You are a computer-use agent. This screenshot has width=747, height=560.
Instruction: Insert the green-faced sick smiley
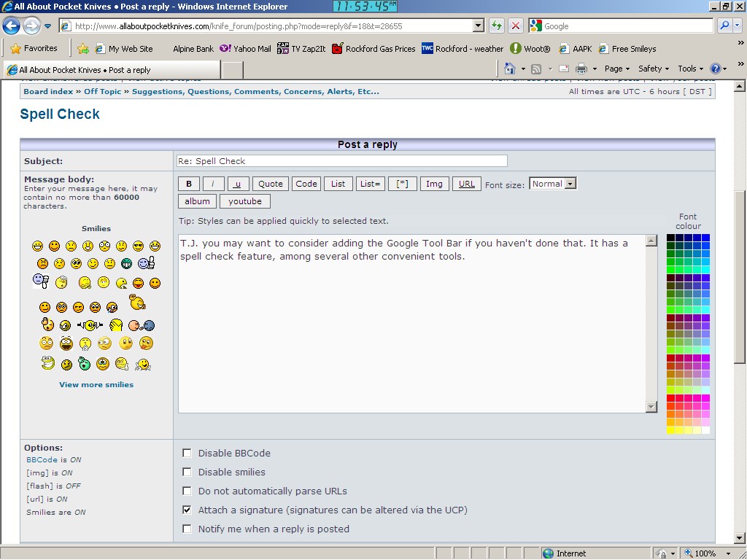tap(85, 364)
